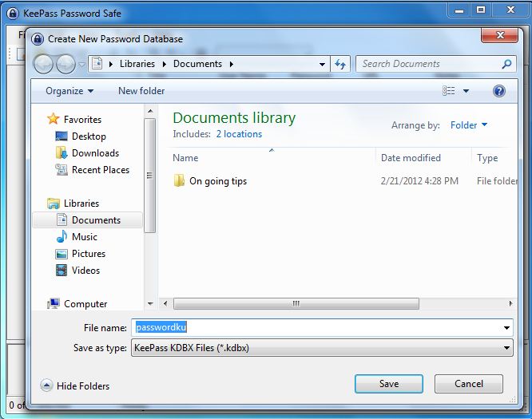
Task: Select Documents in the Libraries tree
Action: point(88,220)
